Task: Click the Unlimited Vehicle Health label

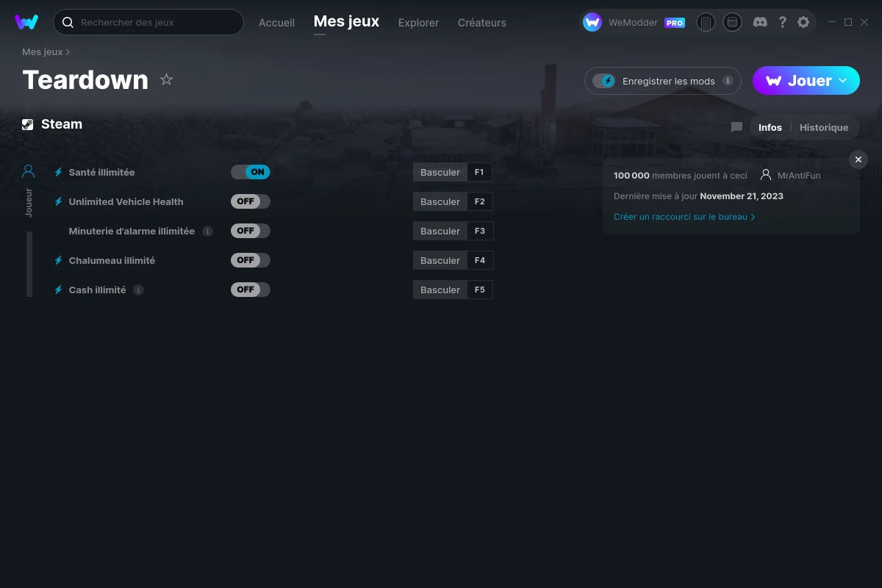Action: point(126,201)
